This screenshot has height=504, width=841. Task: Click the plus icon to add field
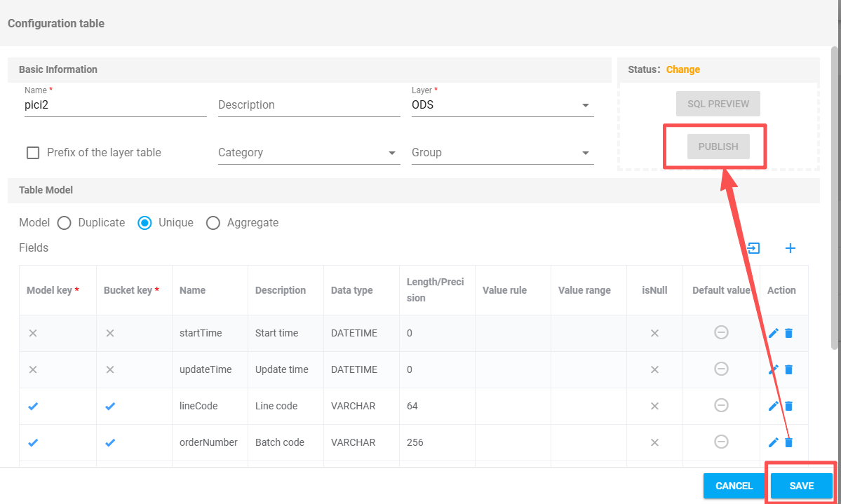tap(790, 248)
